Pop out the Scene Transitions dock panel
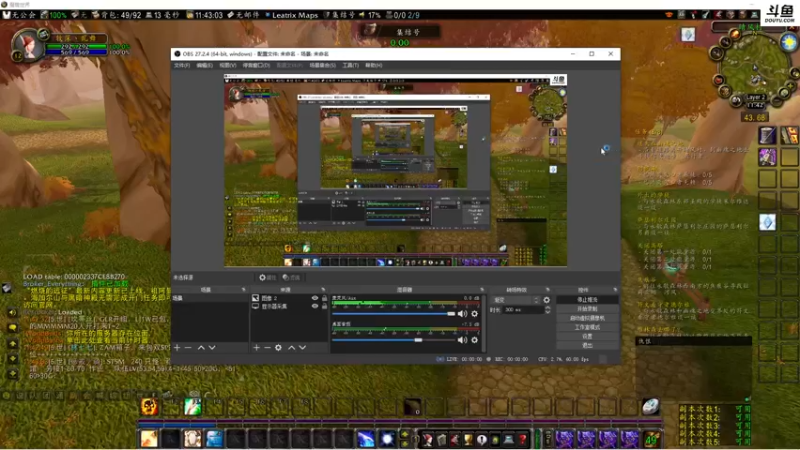800x450 pixels. point(547,290)
